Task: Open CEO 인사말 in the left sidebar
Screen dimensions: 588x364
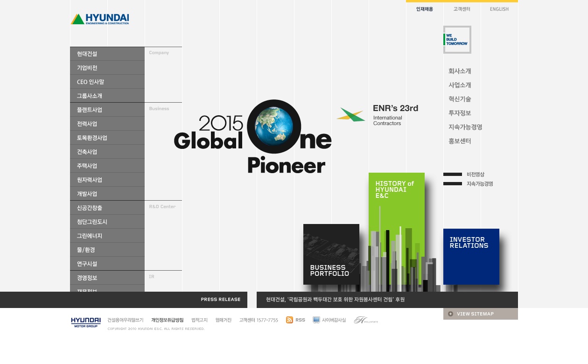Action: (107, 82)
